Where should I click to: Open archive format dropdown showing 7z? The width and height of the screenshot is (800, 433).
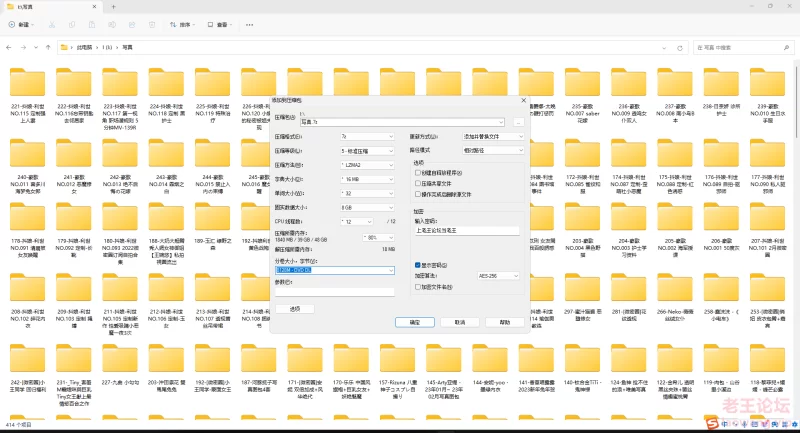click(x=367, y=137)
